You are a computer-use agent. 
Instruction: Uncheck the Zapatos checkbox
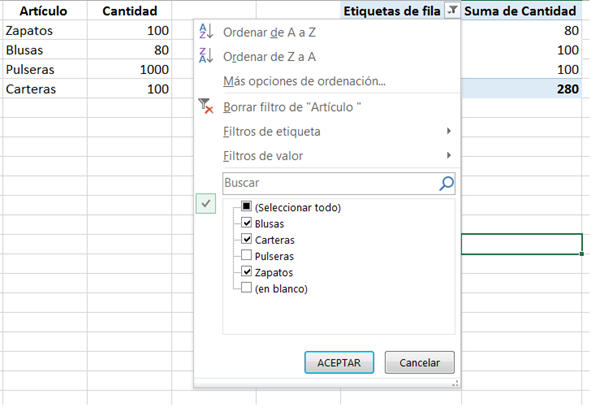pos(247,272)
